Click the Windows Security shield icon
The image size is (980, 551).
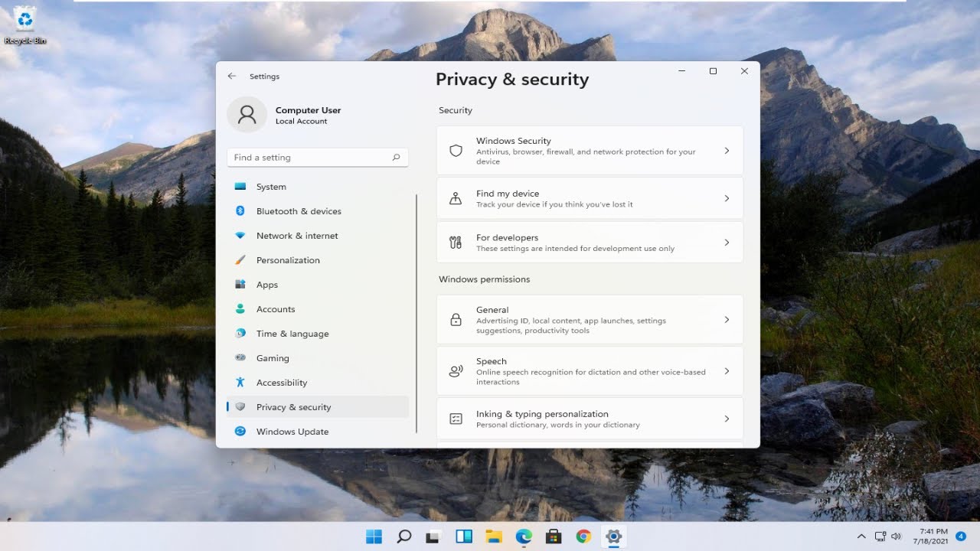(x=456, y=151)
